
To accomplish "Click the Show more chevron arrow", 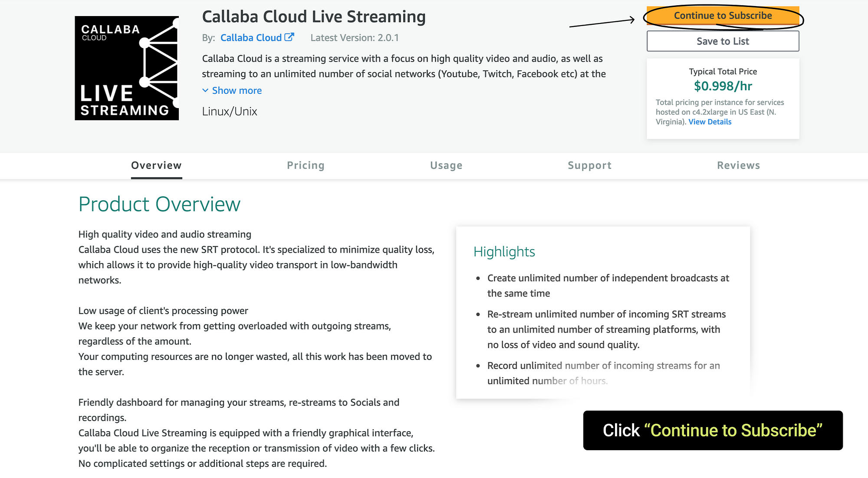I will coord(205,90).
